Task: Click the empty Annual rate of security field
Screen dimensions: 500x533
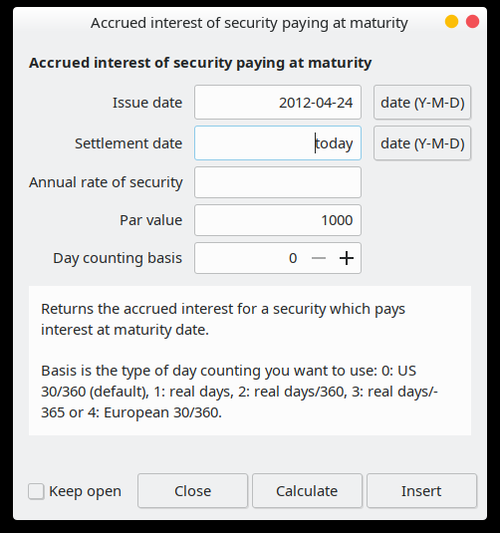Action: [278, 182]
